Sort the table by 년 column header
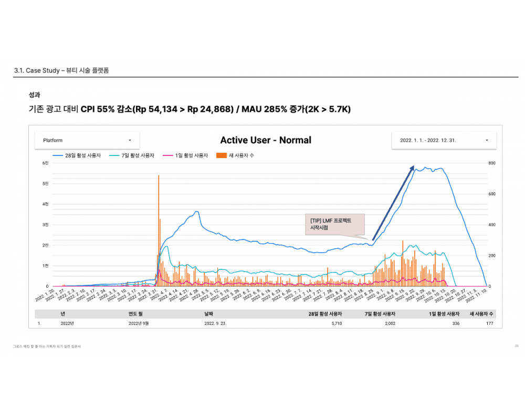 pyautogui.click(x=63, y=314)
